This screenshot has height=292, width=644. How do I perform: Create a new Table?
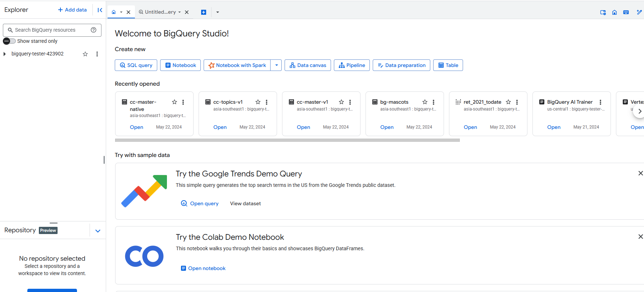point(448,65)
